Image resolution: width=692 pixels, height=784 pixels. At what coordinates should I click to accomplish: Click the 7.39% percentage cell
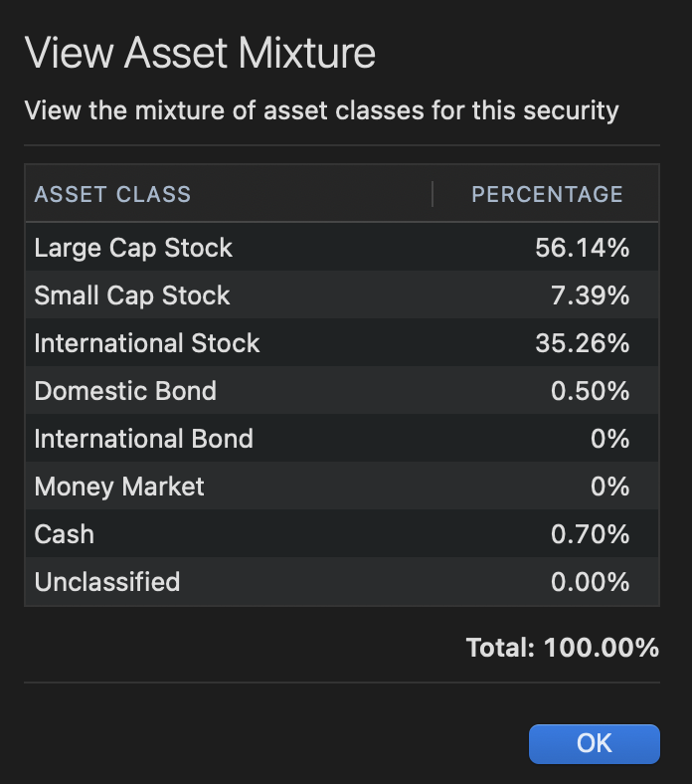click(x=589, y=295)
